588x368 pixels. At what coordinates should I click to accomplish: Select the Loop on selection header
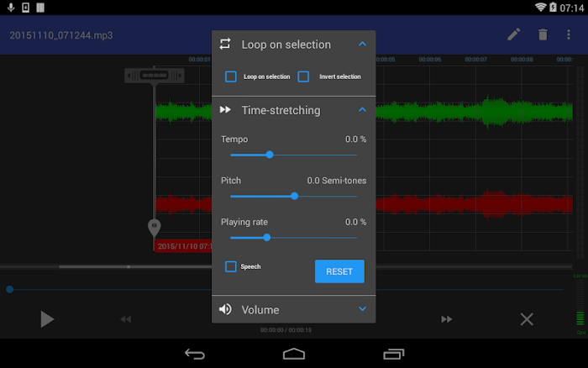coord(286,45)
